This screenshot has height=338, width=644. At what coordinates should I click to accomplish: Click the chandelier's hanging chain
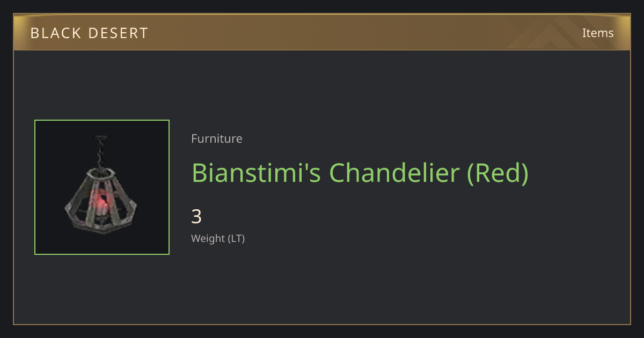100,152
